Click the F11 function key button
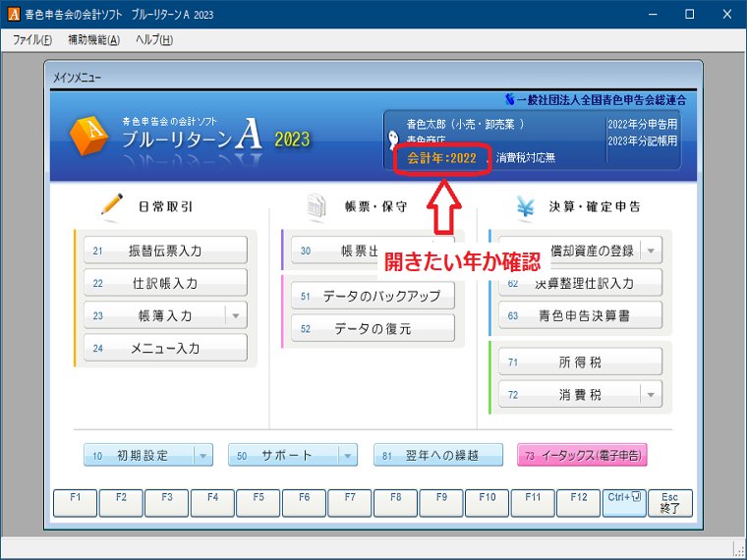The height and width of the screenshot is (560, 747). (533, 503)
